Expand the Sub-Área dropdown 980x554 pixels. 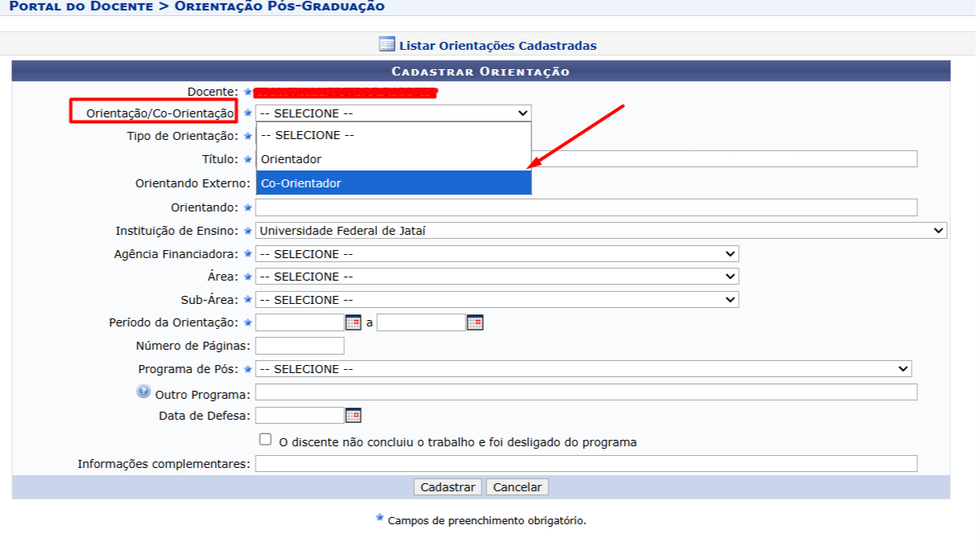(x=497, y=300)
